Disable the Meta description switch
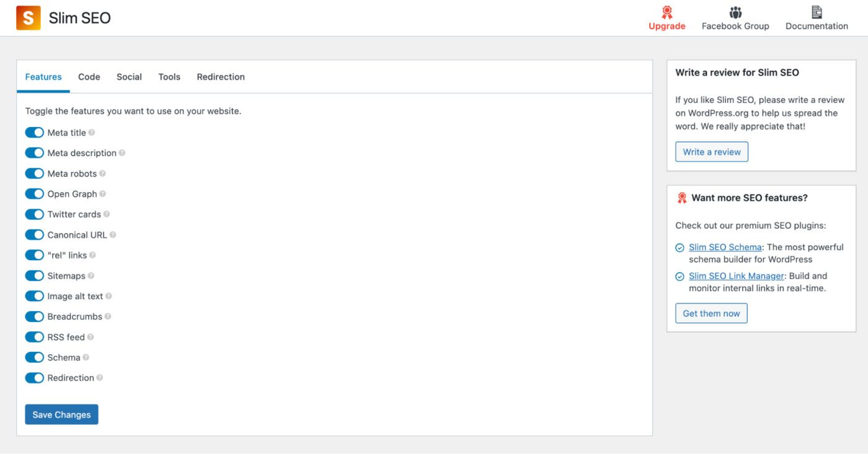Screen dimensions: 868x454 (35, 153)
